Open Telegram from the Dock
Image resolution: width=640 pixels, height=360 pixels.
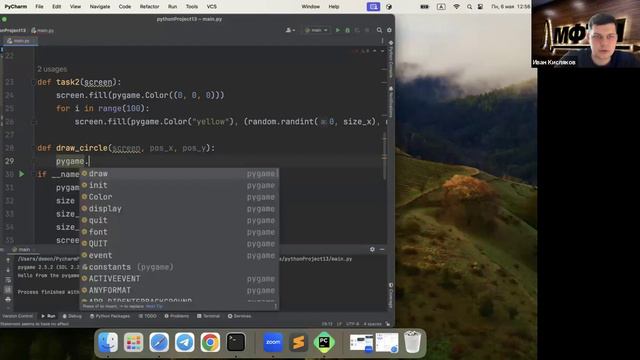pyautogui.click(x=184, y=342)
